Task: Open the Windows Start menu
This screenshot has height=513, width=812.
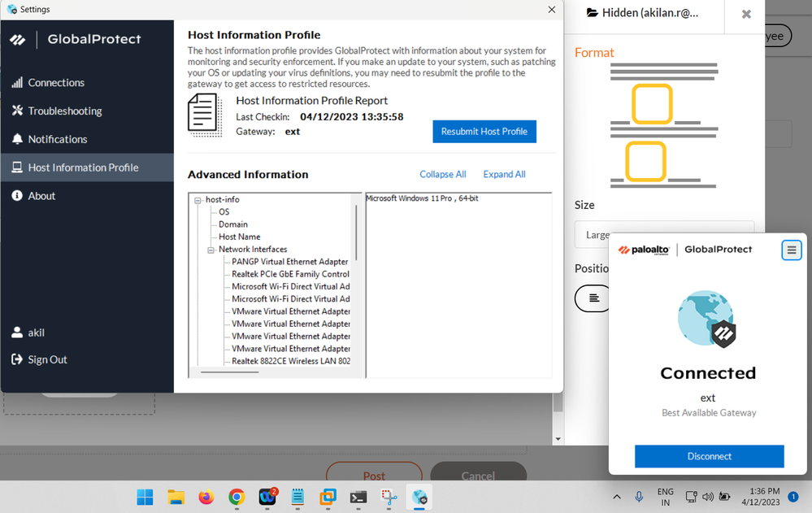Action: tap(145, 498)
